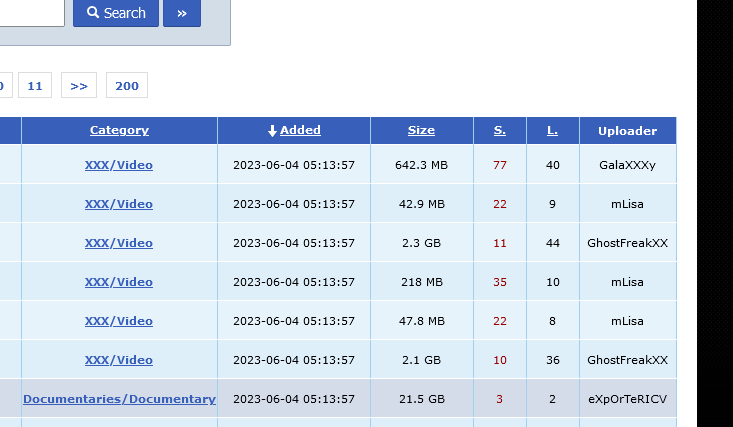This screenshot has height=427, width=733.
Task: Jump to last page 200
Action: click(x=127, y=86)
